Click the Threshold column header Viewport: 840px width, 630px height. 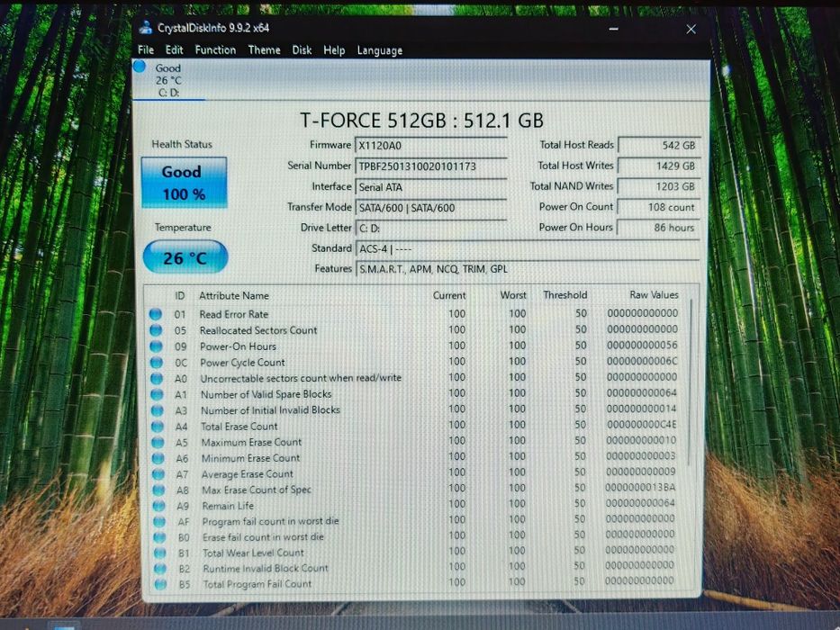(x=565, y=295)
